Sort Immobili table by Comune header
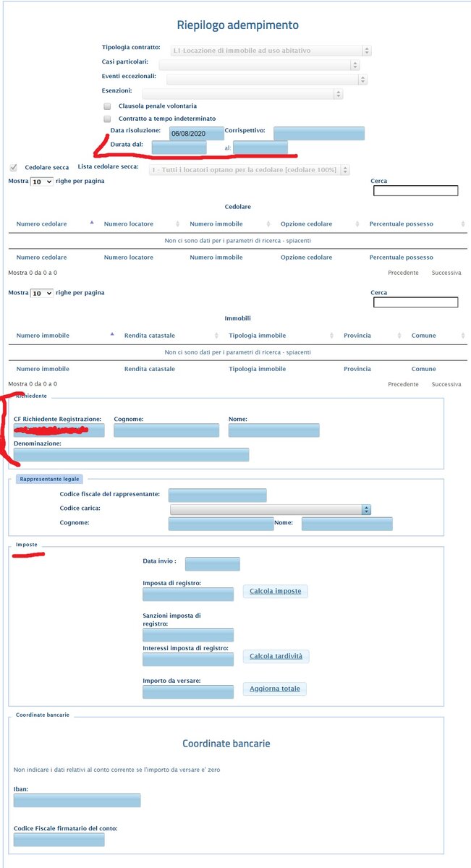Viewport: 471px width, 868px height. pos(424,336)
